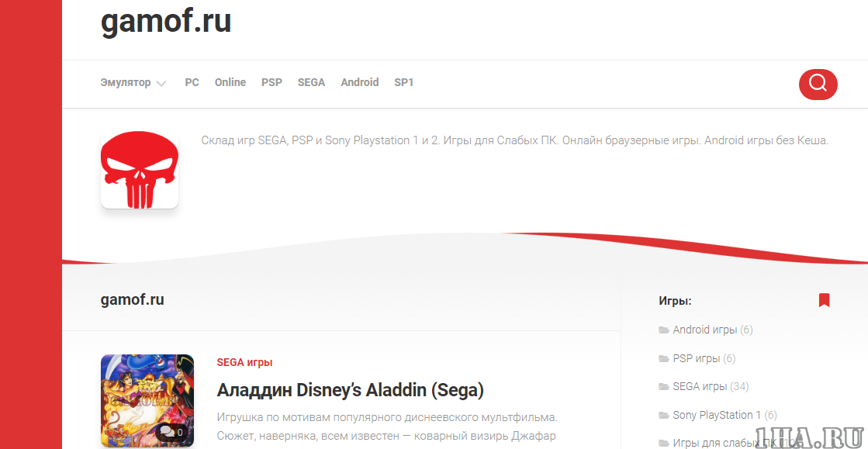
Task: Select Android in the top navigation
Action: [x=360, y=82]
